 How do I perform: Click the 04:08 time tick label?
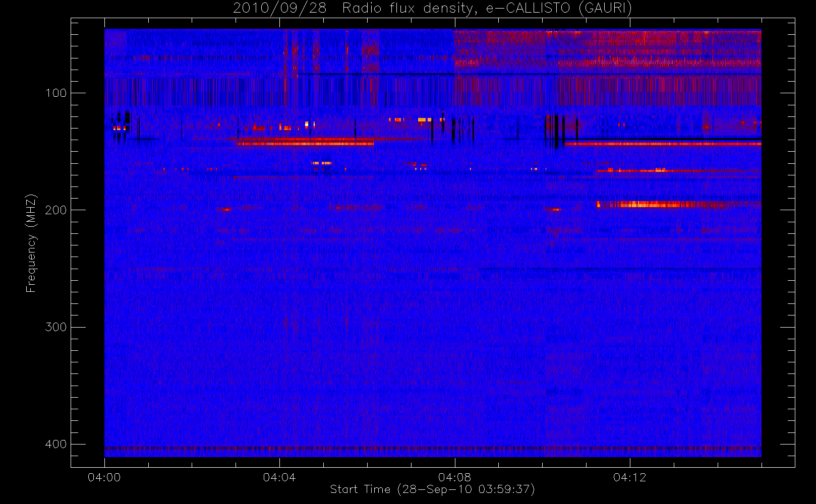[454, 477]
